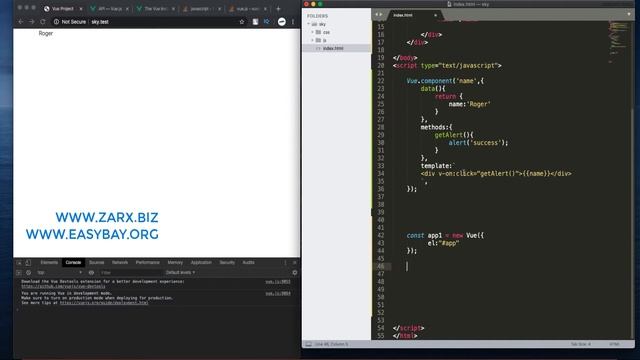Click the white extension icon beside the star
Screen dimensions: 640x360
tap(255, 22)
